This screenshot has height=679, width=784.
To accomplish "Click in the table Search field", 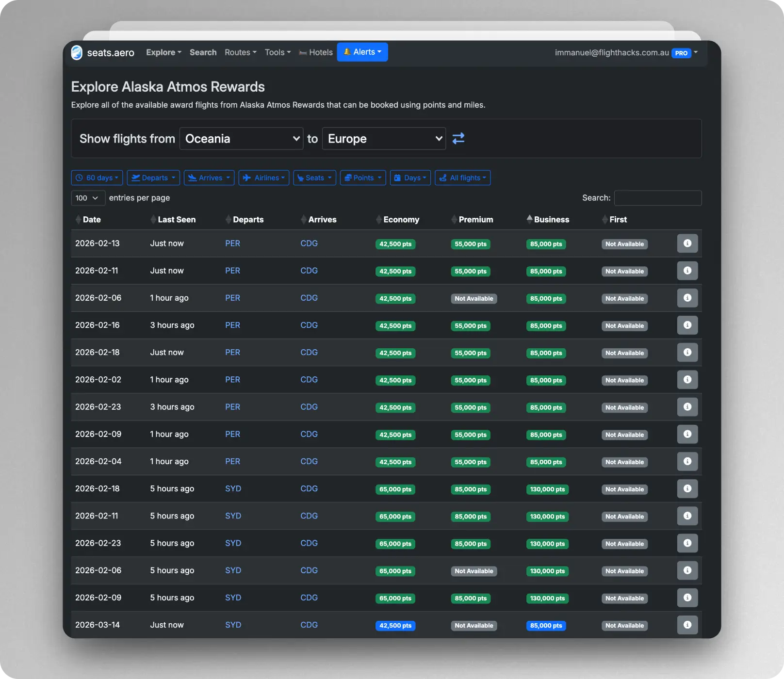I will tap(658, 198).
